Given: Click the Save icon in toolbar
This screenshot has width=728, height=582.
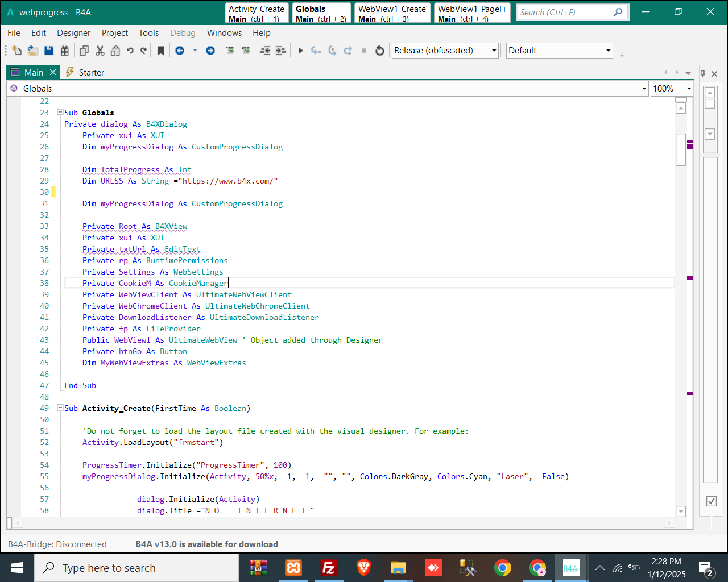Looking at the screenshot, I should [x=49, y=51].
